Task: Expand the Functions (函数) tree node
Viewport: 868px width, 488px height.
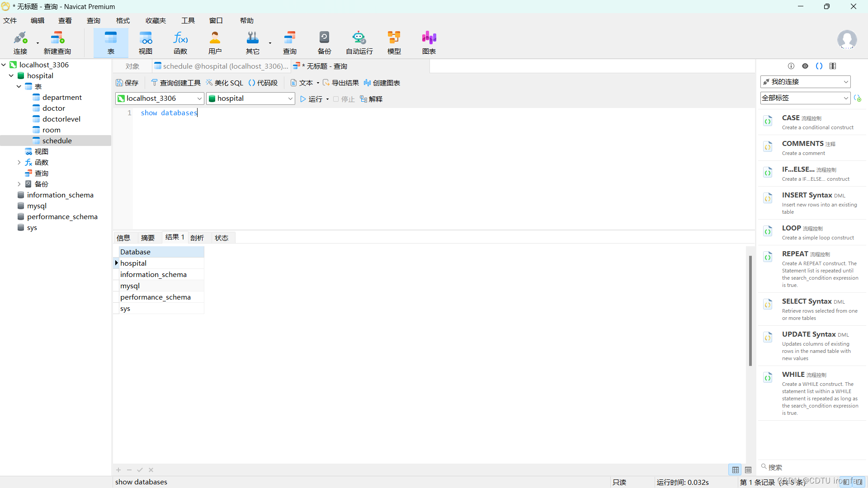Action: pos(19,162)
